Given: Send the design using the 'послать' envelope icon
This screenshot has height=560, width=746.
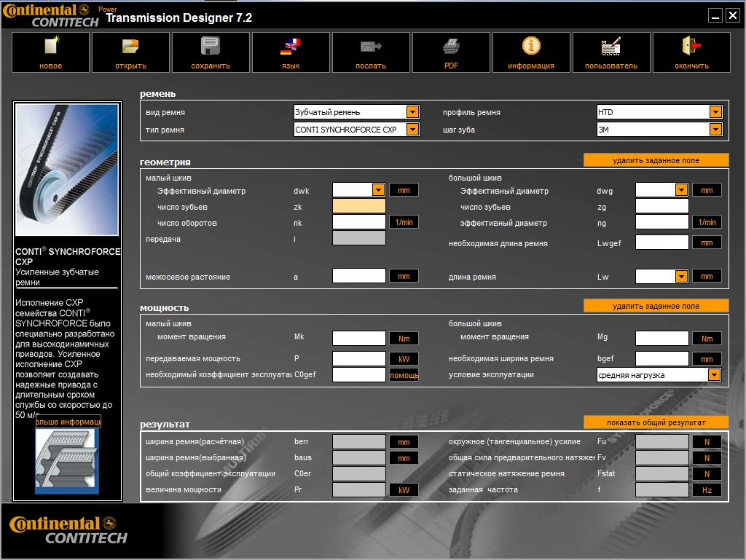Looking at the screenshot, I should (x=371, y=52).
